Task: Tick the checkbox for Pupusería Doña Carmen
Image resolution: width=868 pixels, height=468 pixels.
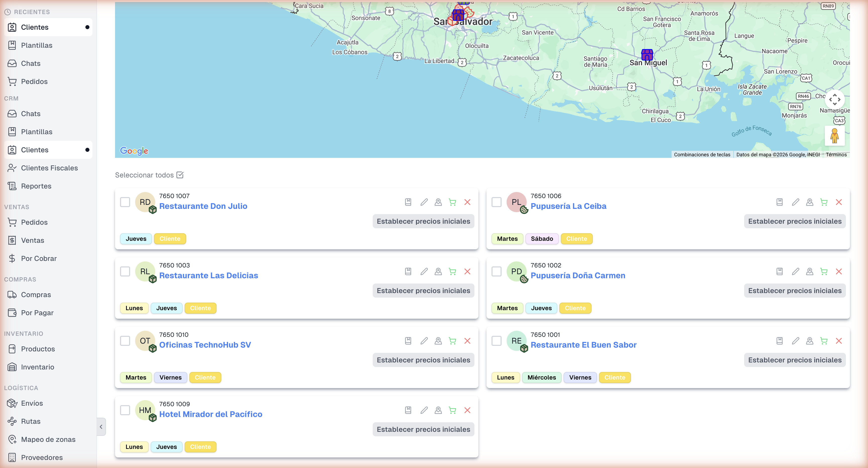Action: pyautogui.click(x=496, y=271)
